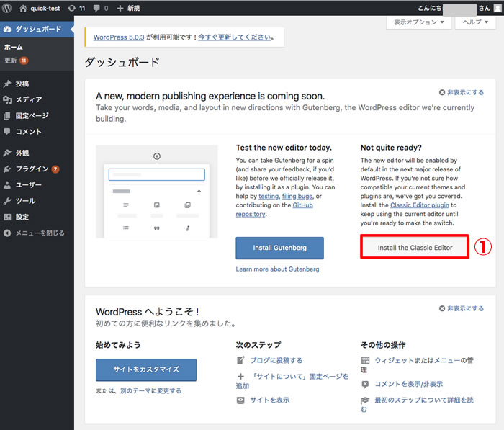Image resolution: width=504 pixels, height=430 pixels.
Task: Open the ＋新規 menu in admin bar
Action: pos(128,8)
